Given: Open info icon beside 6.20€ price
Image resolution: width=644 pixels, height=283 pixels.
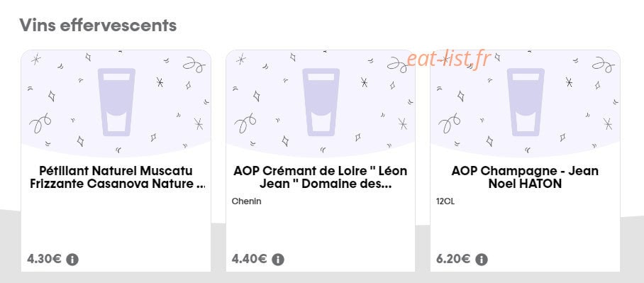Looking at the screenshot, I should pyautogui.click(x=482, y=260).
